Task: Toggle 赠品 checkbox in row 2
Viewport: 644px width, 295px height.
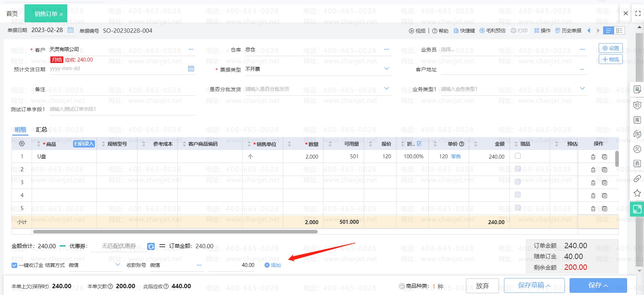Action: [x=518, y=169]
